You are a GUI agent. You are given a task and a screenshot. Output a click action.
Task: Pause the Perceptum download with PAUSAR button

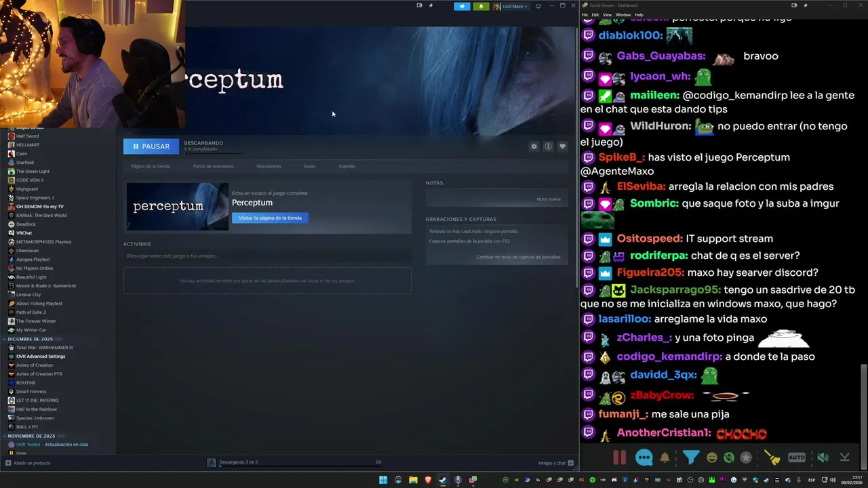click(151, 146)
